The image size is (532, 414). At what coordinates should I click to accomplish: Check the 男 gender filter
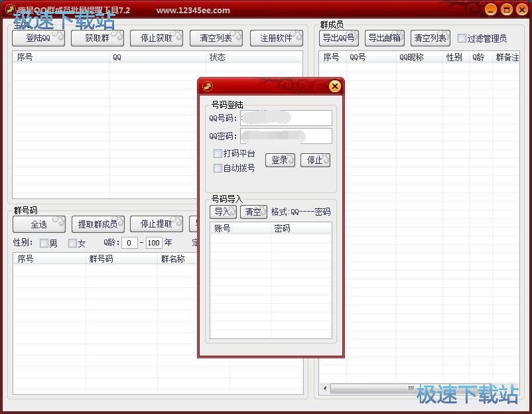tap(44, 243)
